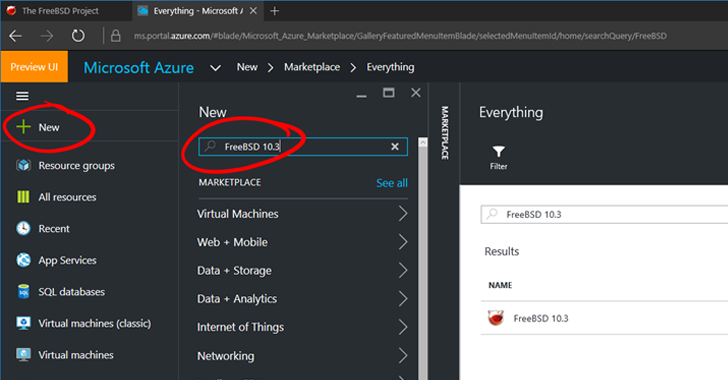This screenshot has width=728, height=380.
Task: Click the All resources grid icon
Action: (23, 197)
